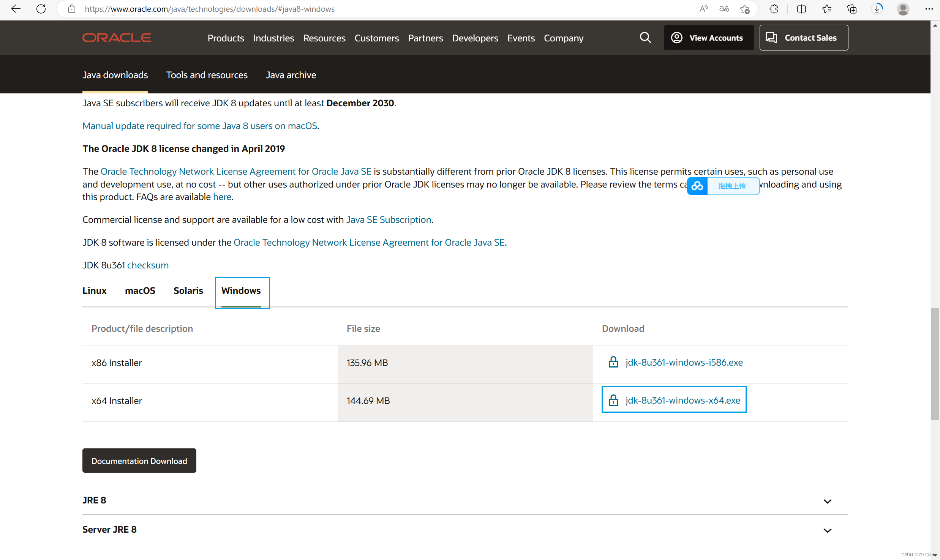Select the Solaris tab
940x560 pixels.
[x=188, y=290]
